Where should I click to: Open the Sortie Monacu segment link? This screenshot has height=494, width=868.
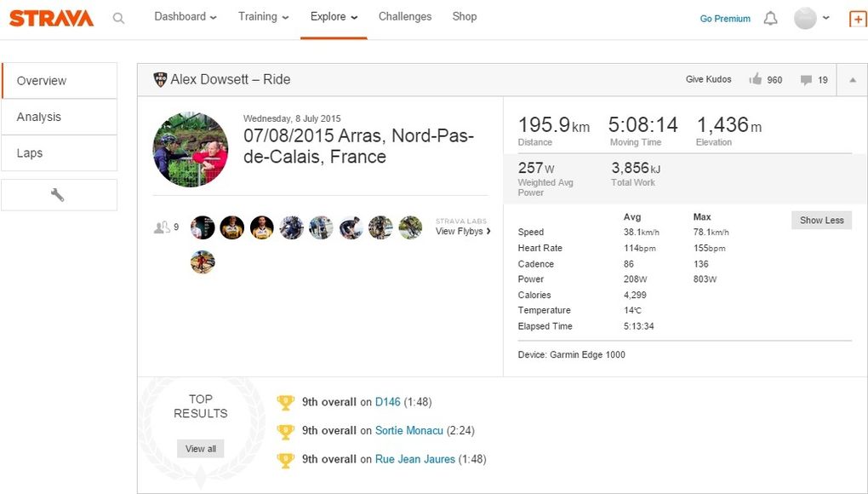coord(409,431)
